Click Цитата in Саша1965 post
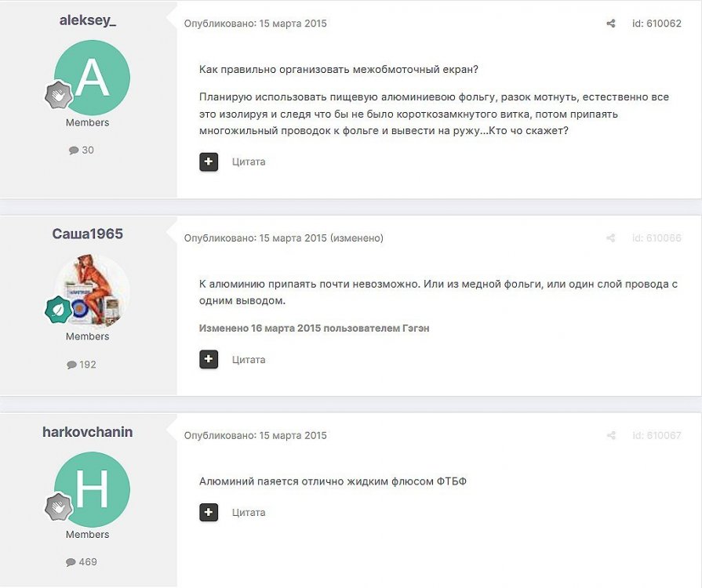The image size is (702, 588). (249, 360)
